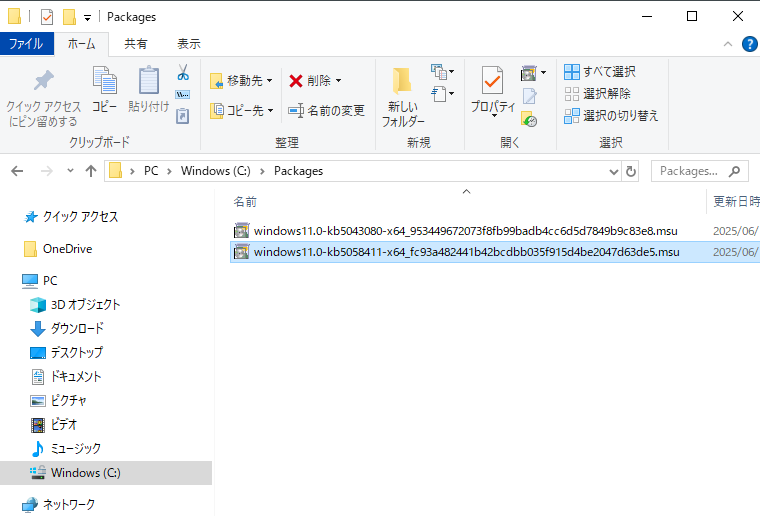Viewport: 760px width, 516px height.
Task: Switch to the Home (ホーム) tab
Action: point(81,44)
